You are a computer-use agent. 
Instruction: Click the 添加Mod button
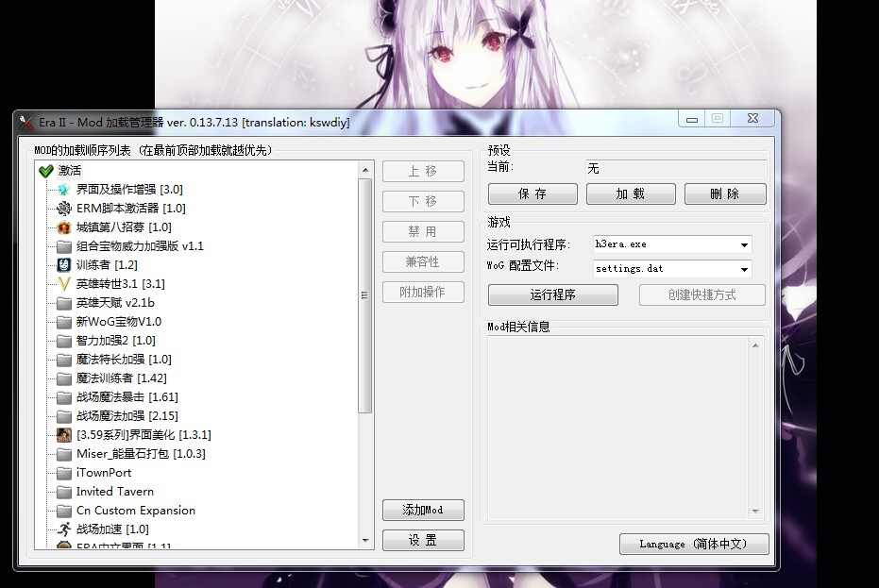423,510
